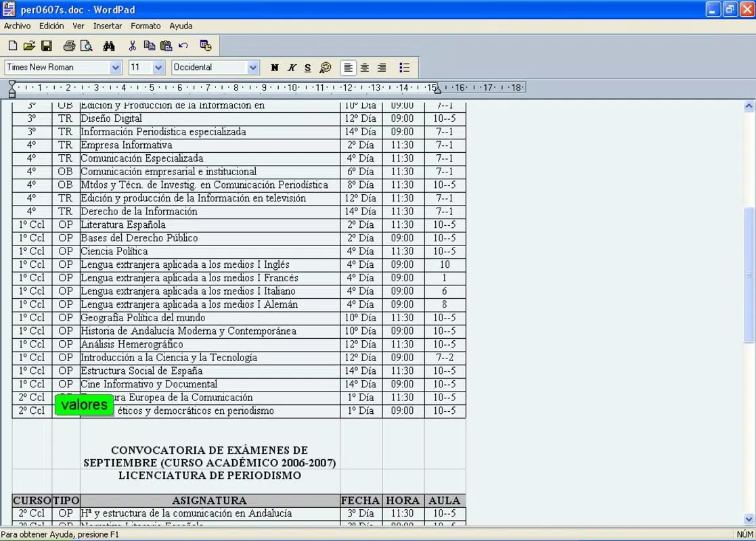The width and height of the screenshot is (756, 541).
Task: Toggle italic formatting (K button)
Action: (x=291, y=68)
